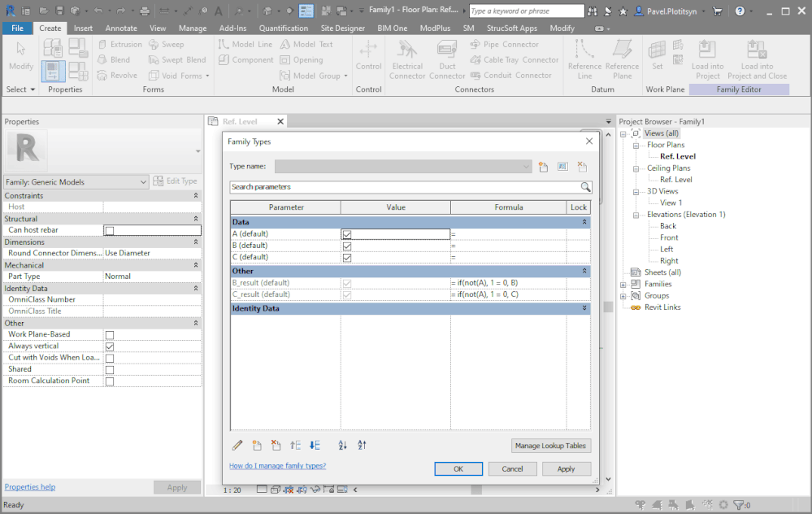Open the How do I manage family types link
812x514 pixels.
point(277,466)
